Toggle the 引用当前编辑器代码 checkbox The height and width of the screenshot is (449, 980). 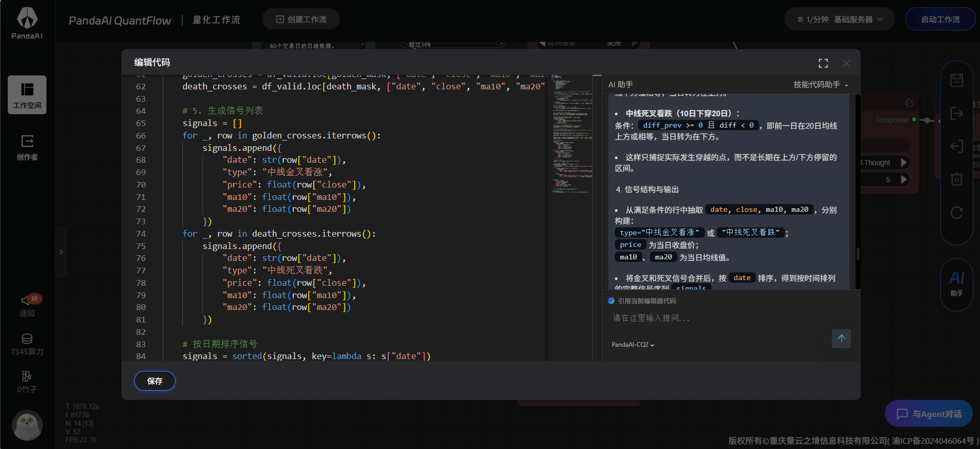point(611,301)
